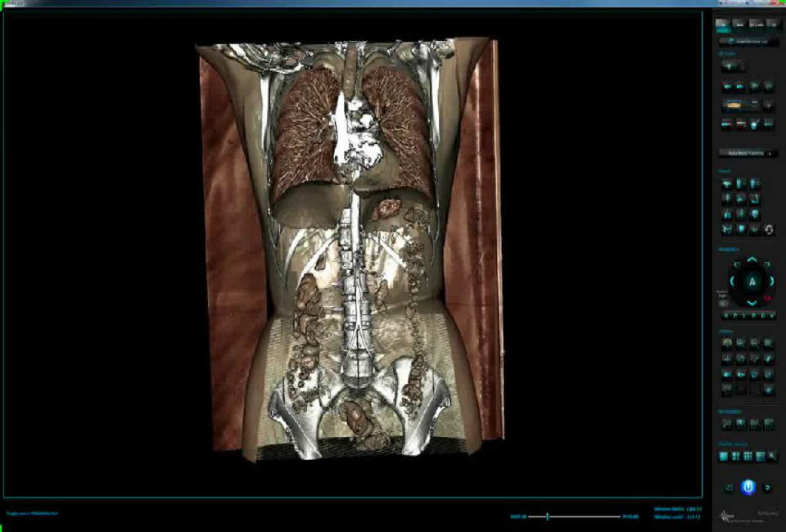Select the third tab in the top-right panel
The height and width of the screenshot is (532, 786).
757,24
